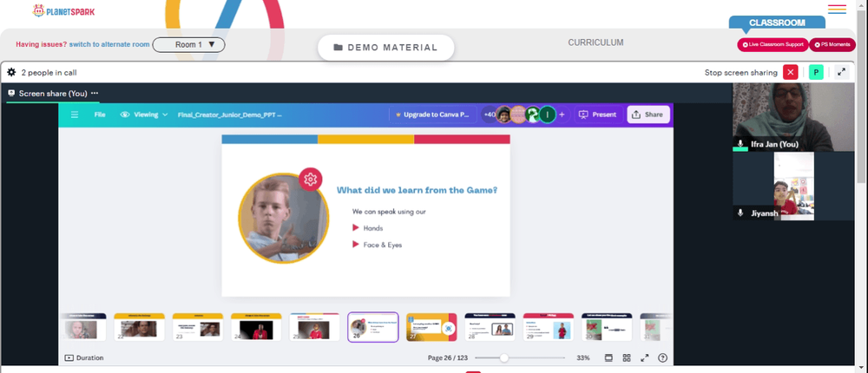
Task: Open the PlanetSpark hamburger menu
Action: 837,10
